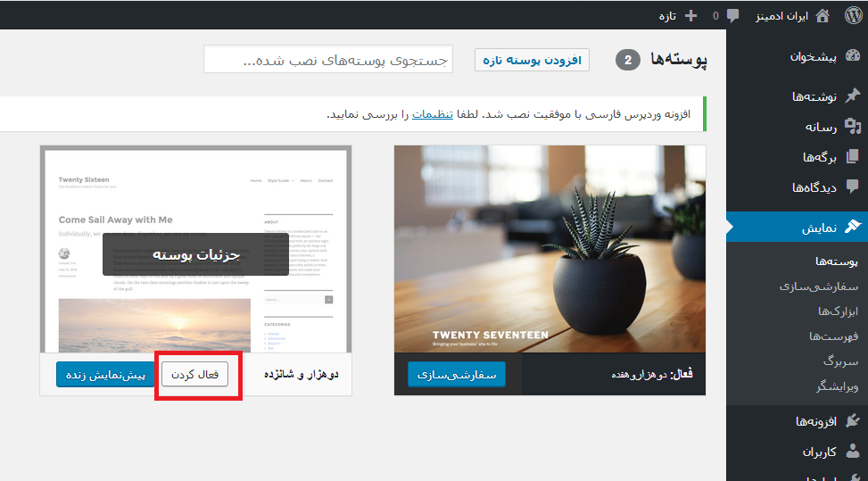Open the ویرایشگر editor submenu

pos(837,386)
